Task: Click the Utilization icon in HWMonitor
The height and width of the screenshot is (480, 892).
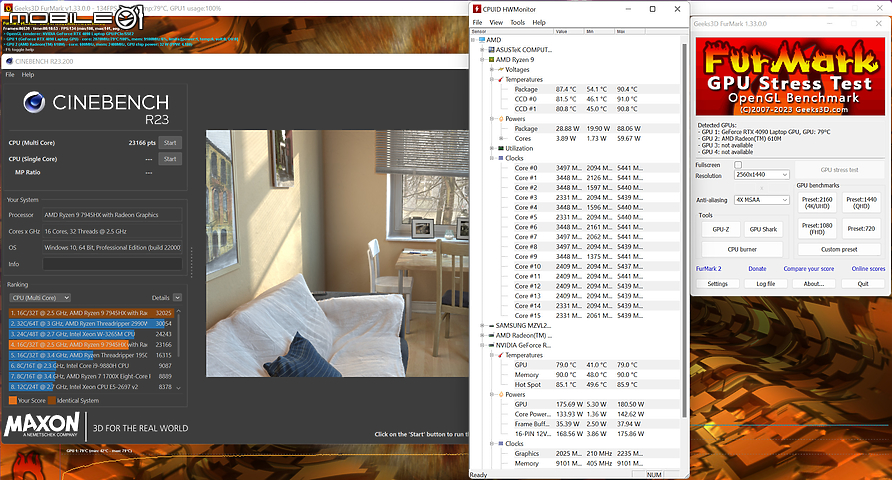Action: (x=501, y=148)
